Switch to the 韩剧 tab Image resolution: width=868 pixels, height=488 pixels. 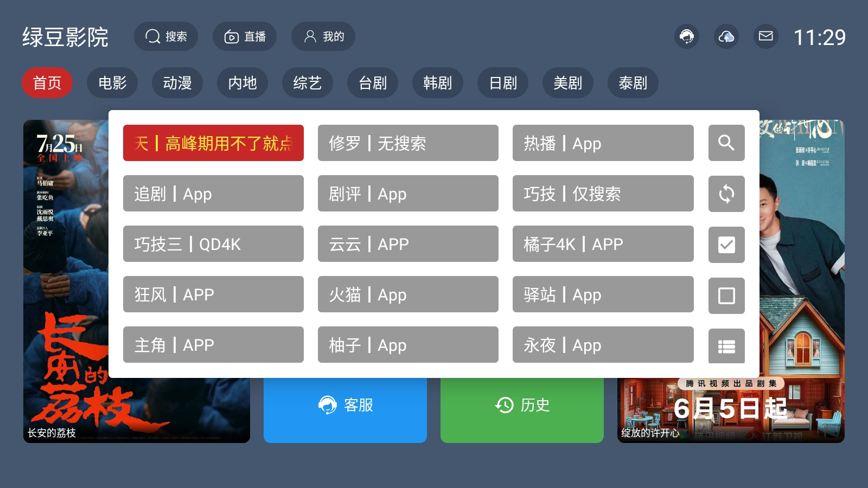(x=438, y=82)
